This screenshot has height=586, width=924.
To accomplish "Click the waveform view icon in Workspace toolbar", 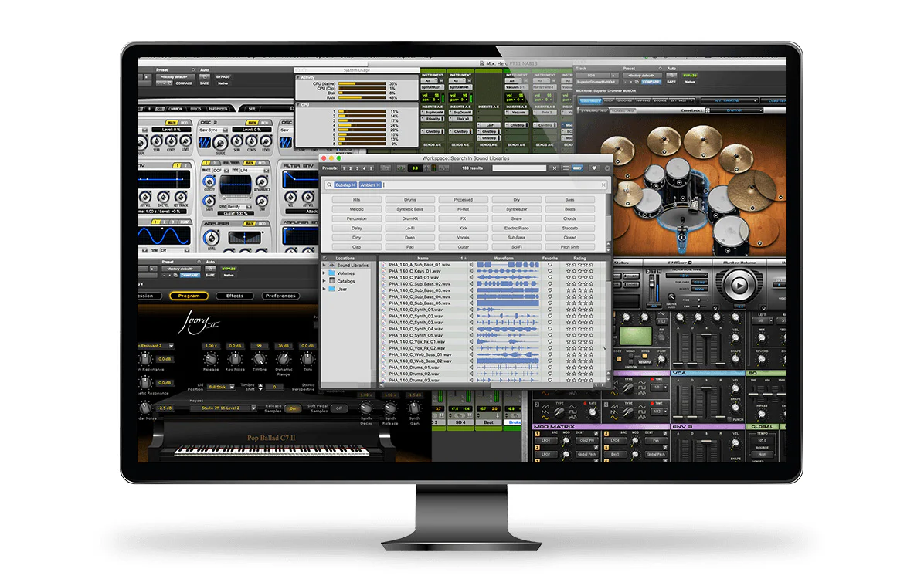I will coord(577,168).
